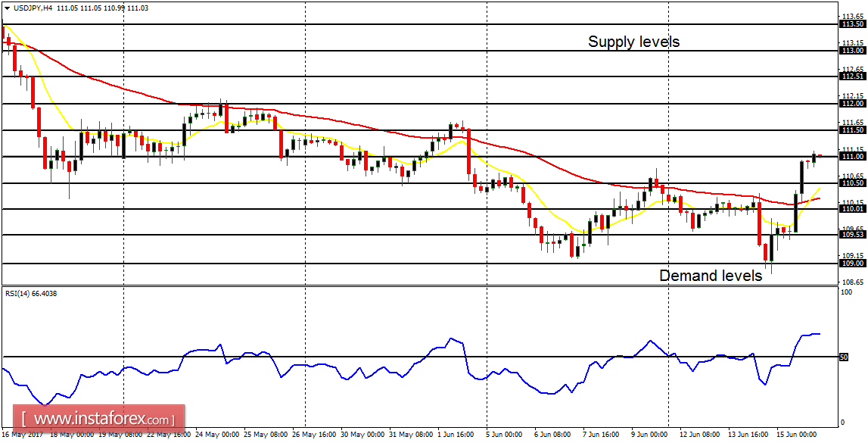Click the 112.65 price scale value
The image size is (868, 443).
point(853,69)
